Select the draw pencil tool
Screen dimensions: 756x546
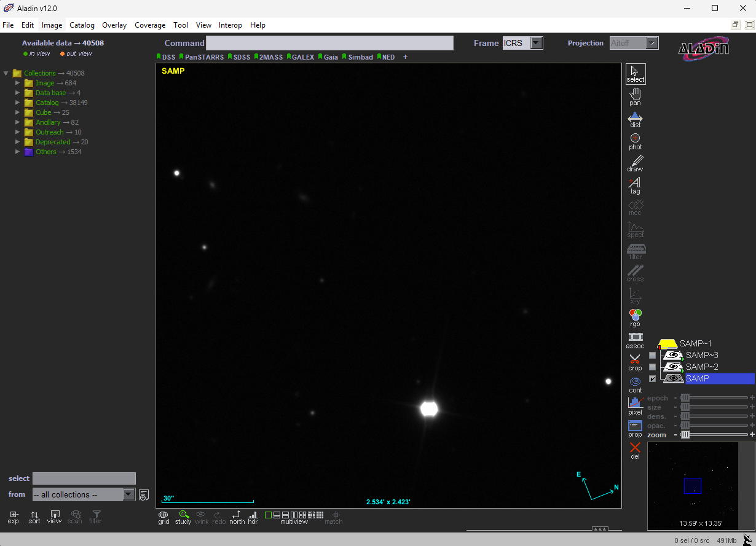click(x=636, y=163)
